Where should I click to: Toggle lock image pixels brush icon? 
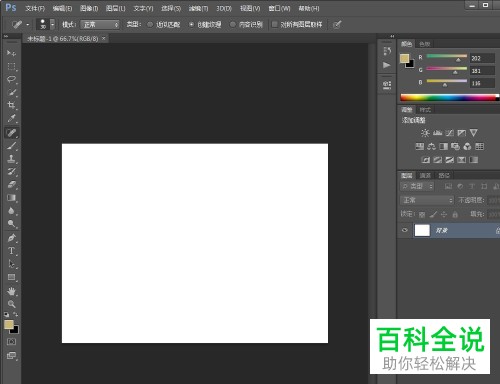[x=433, y=215]
